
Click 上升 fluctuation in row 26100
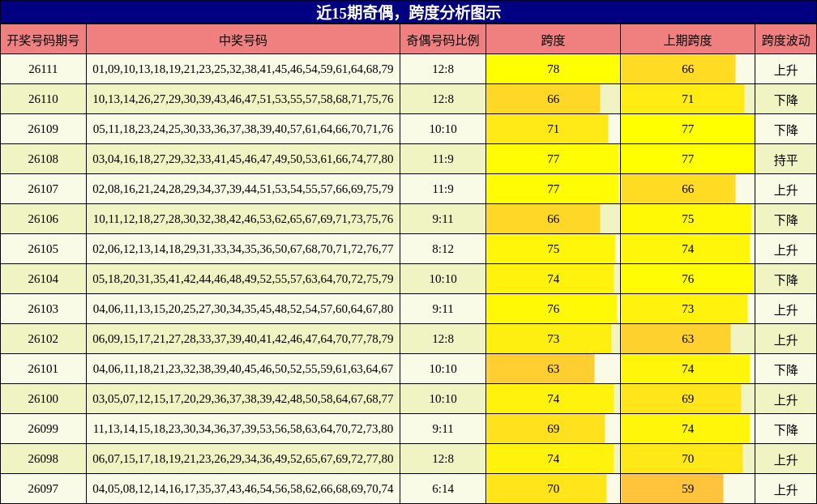[x=785, y=399]
